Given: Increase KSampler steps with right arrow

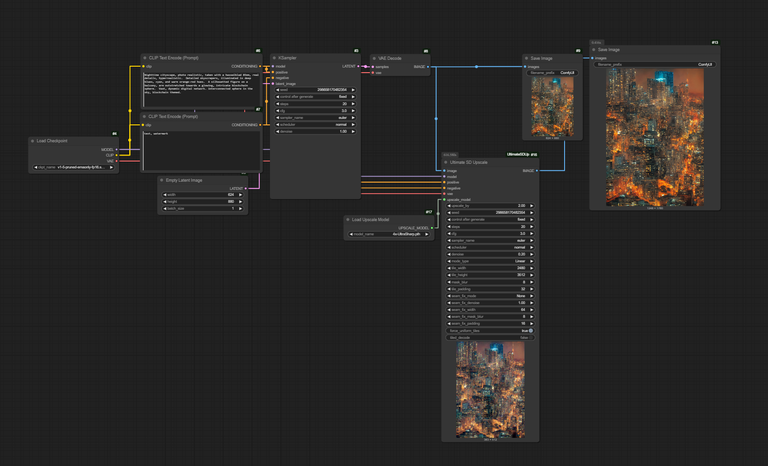Looking at the screenshot, I should (x=353, y=104).
